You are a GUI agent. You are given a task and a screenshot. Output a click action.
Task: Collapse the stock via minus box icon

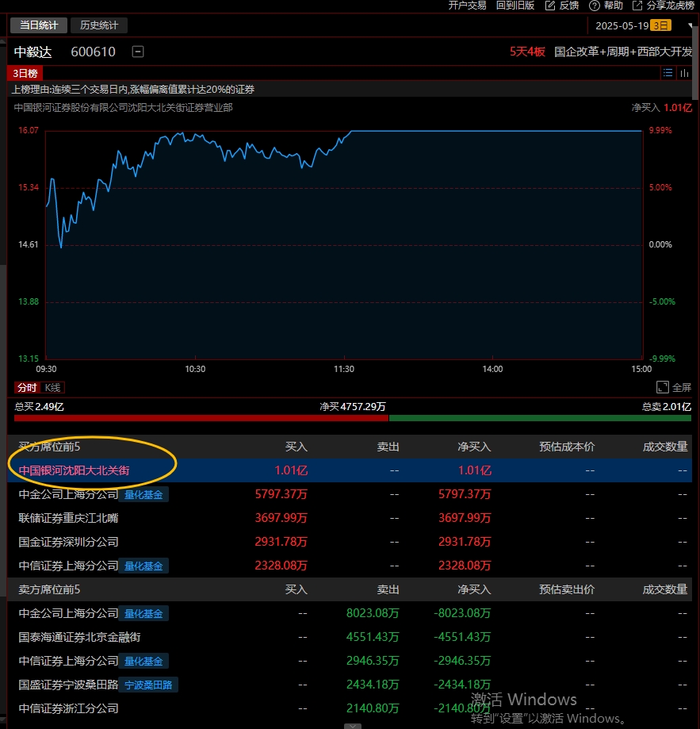point(138,52)
